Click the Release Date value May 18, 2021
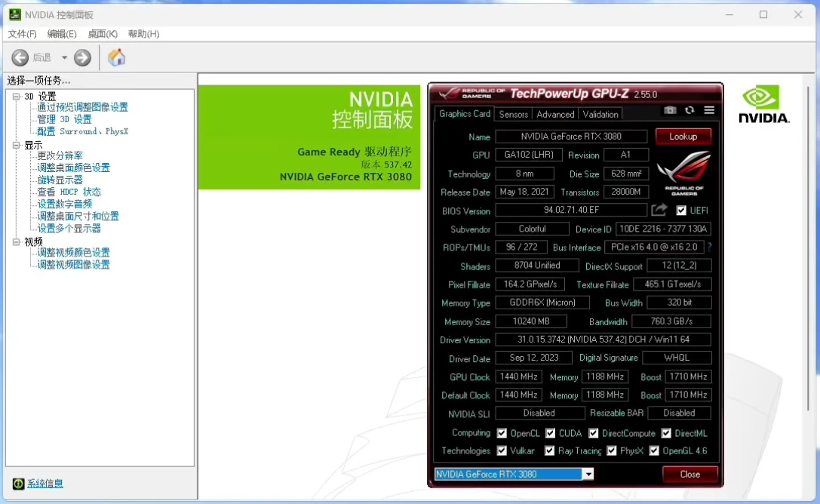Image resolution: width=820 pixels, height=504 pixels. (524, 192)
